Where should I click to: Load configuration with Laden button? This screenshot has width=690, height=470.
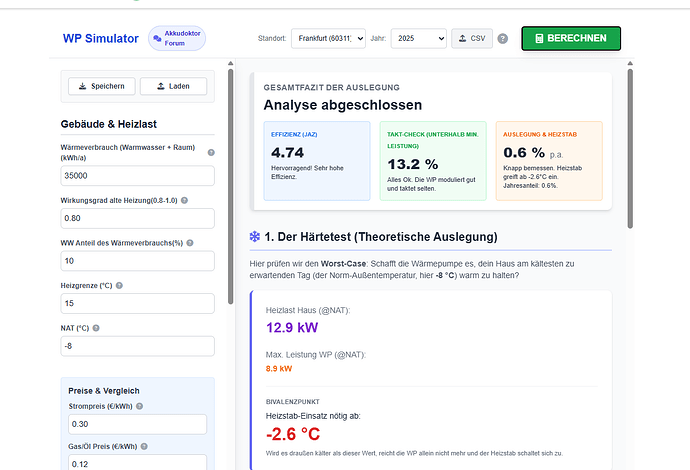click(173, 86)
